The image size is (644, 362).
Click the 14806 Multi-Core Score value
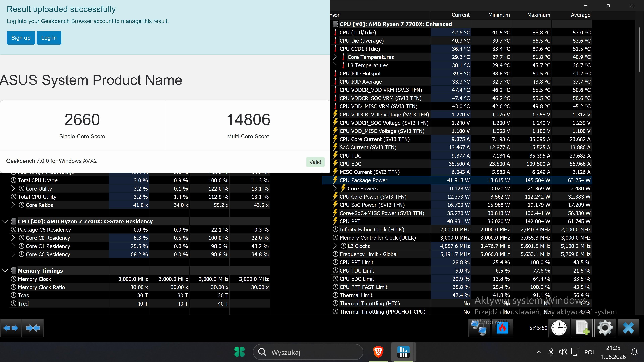point(248,119)
